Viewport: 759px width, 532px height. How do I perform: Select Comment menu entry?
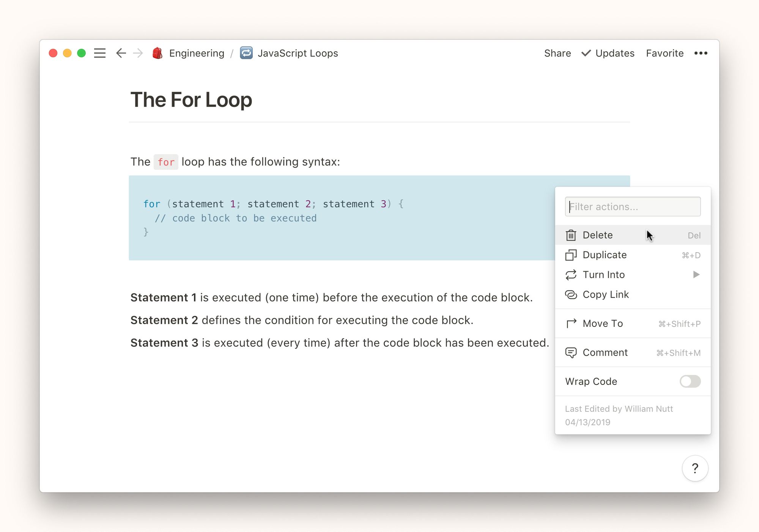(633, 353)
